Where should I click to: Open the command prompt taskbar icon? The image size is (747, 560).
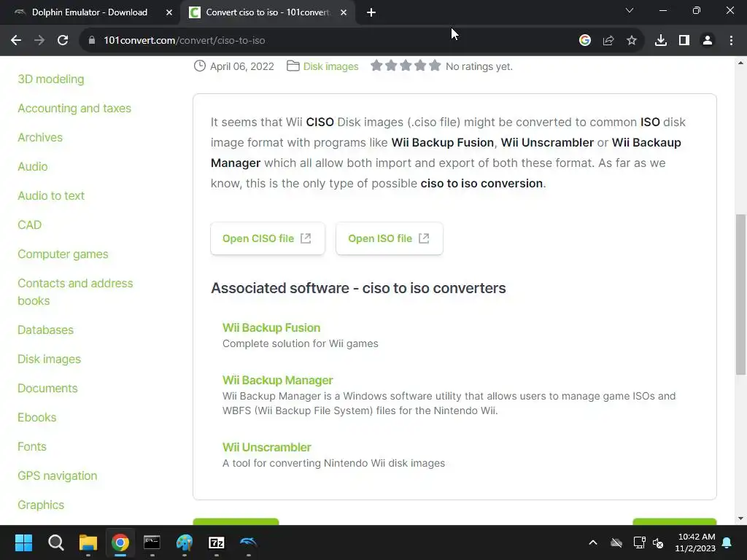(152, 542)
